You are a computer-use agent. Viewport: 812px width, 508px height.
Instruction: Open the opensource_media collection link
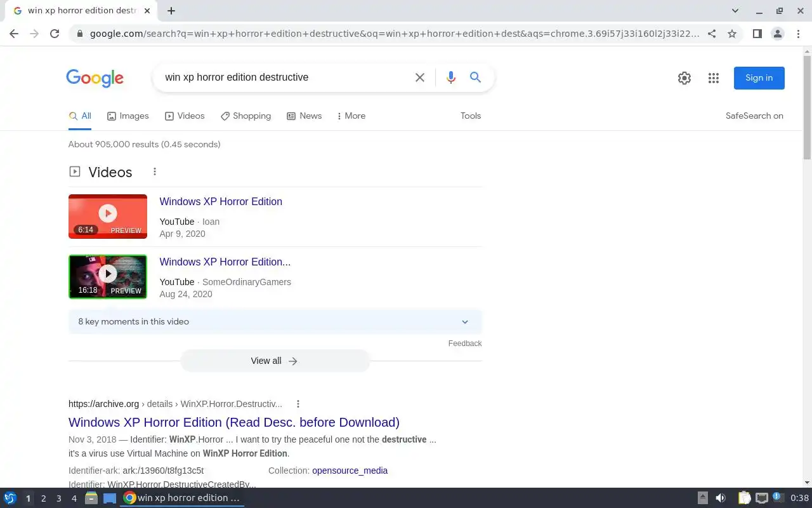(x=350, y=471)
